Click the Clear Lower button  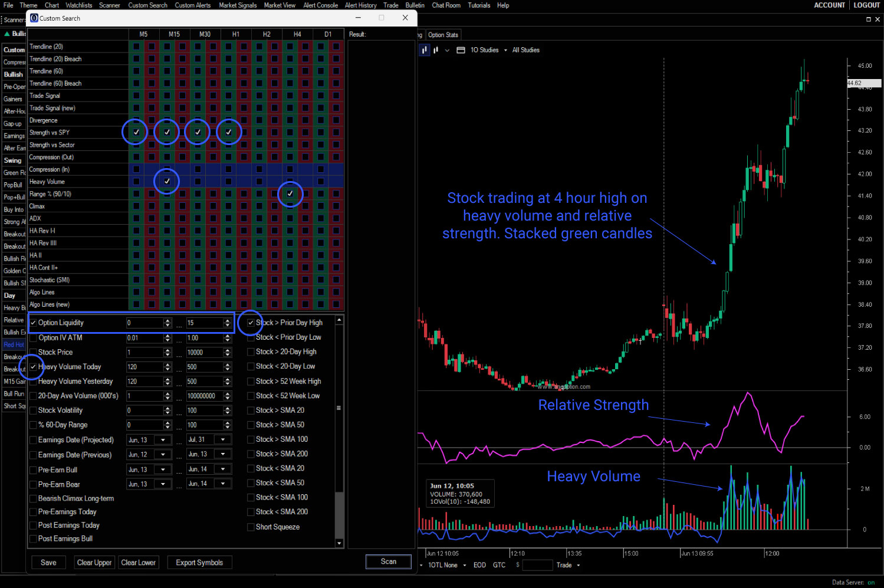(x=138, y=562)
